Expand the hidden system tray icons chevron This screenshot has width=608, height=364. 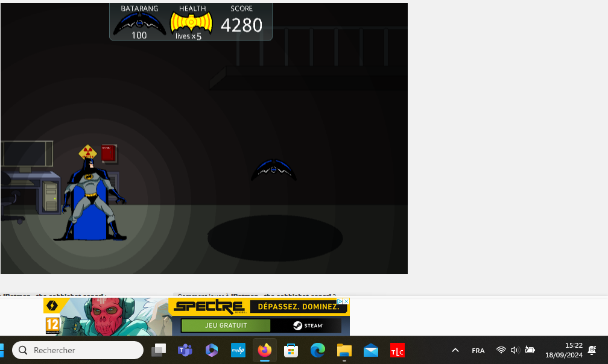455,350
